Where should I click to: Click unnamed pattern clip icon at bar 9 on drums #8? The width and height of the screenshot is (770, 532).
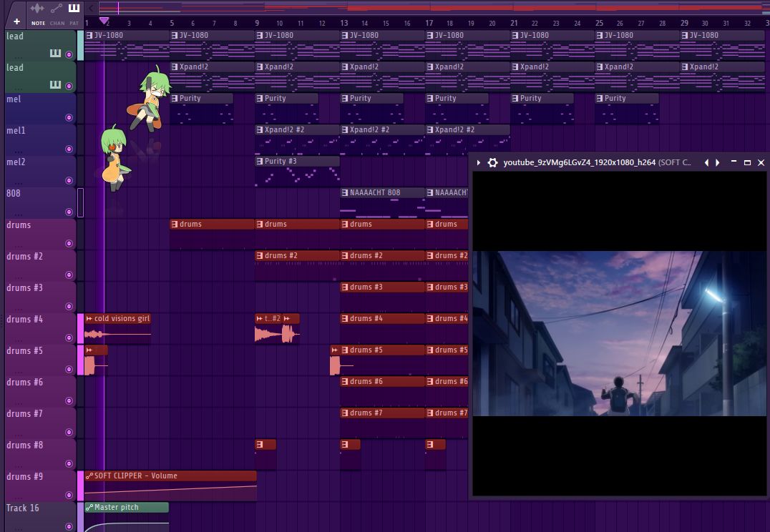click(260, 444)
